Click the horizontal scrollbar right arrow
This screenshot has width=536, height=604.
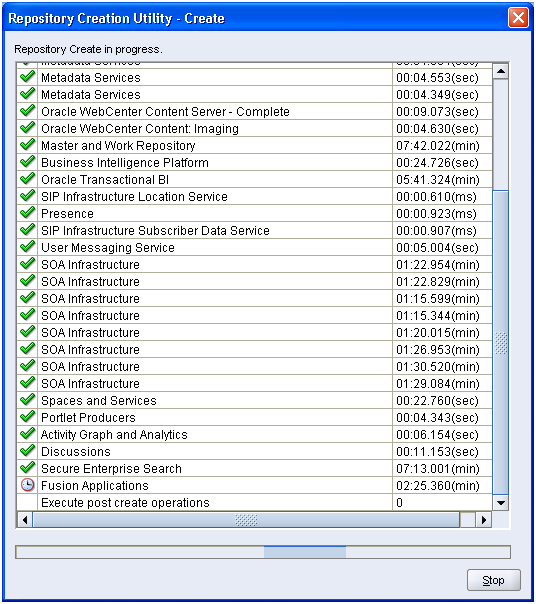coord(484,520)
